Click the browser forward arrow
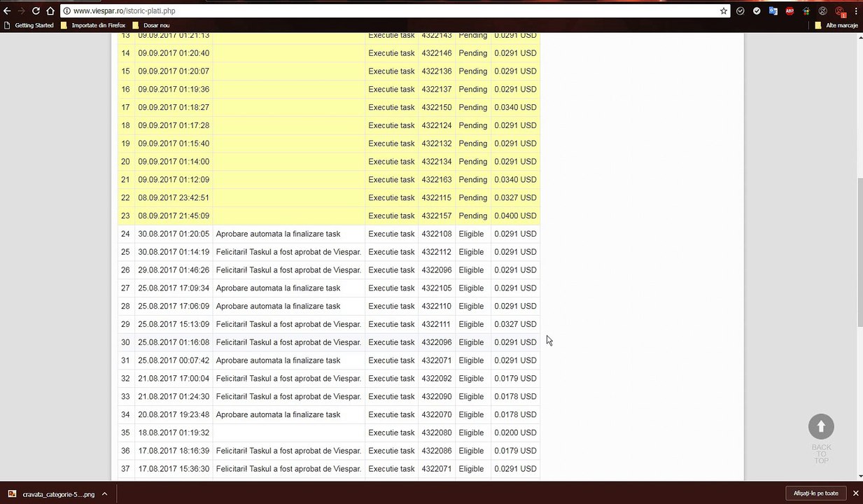This screenshot has height=504, width=863. pos(22,11)
